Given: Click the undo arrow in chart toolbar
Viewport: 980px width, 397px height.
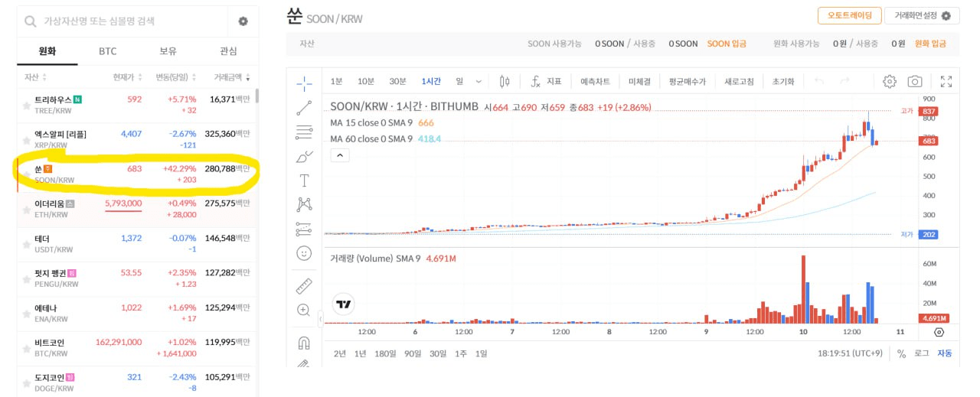Looking at the screenshot, I should click(x=819, y=81).
